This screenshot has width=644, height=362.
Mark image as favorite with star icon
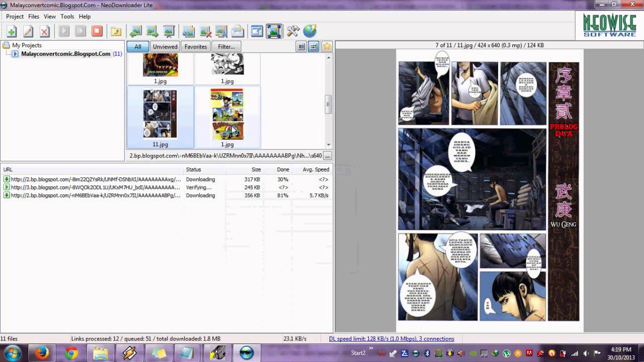[327, 46]
